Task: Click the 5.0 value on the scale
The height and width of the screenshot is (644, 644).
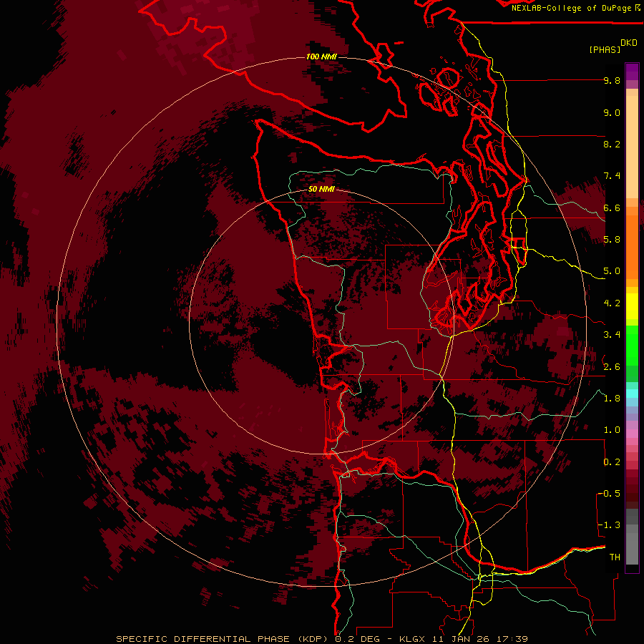Action: click(612, 271)
